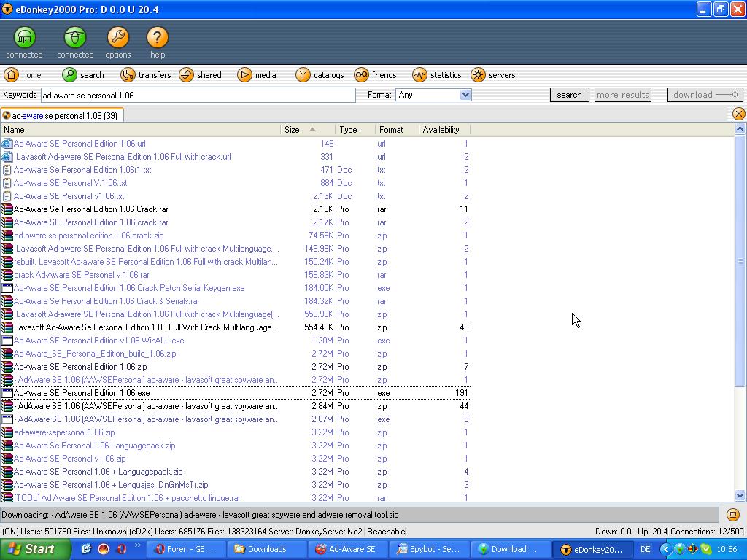747x560 pixels.
Task: Click availability value 43 in results
Action: pos(464,327)
